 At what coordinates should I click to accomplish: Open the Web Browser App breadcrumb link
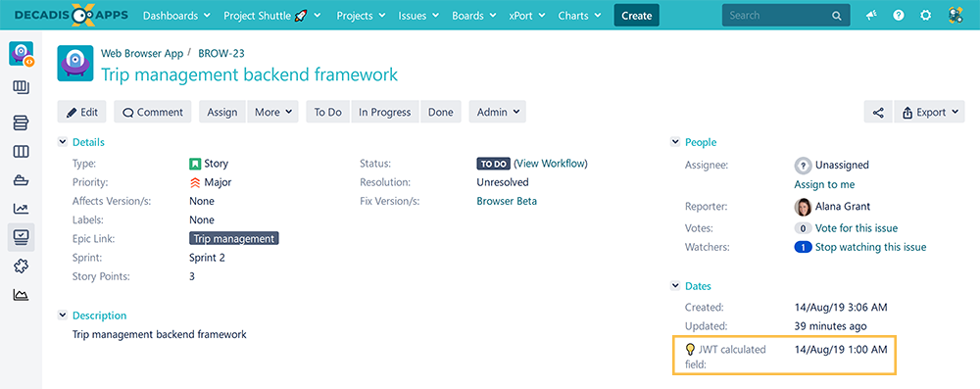142,53
